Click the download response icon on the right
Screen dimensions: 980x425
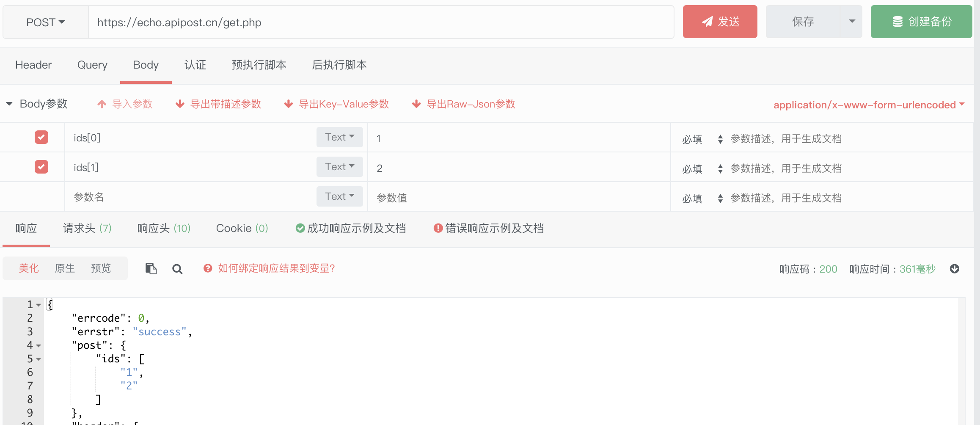pyautogui.click(x=955, y=268)
